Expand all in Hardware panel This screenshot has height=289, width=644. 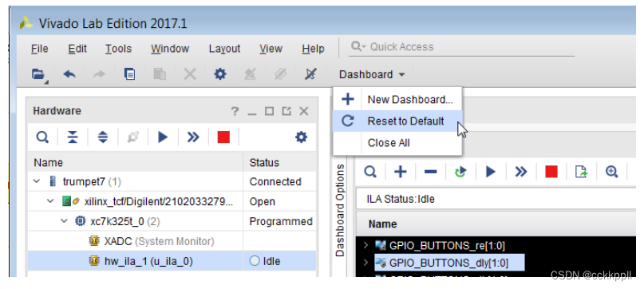click(103, 137)
